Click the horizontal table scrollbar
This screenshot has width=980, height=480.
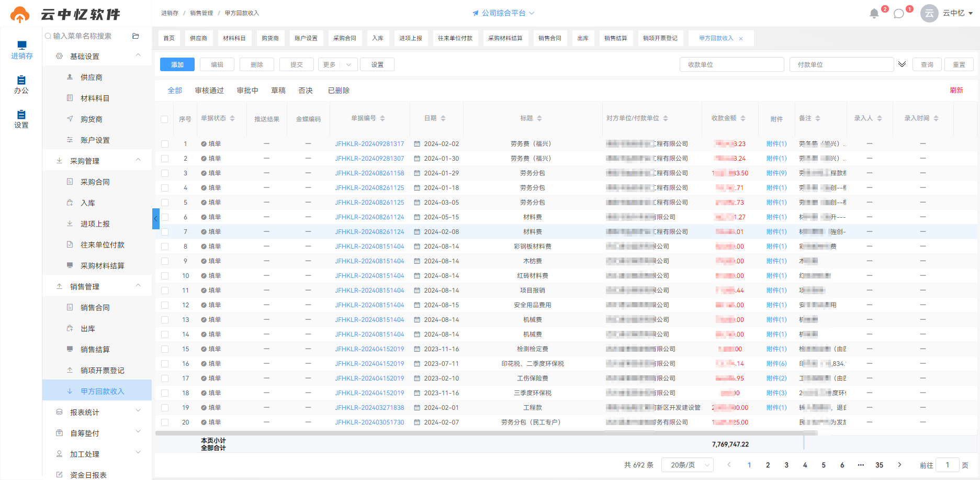[487, 433]
